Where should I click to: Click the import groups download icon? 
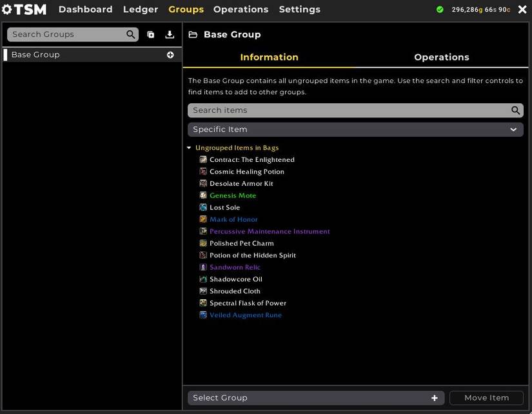[x=170, y=35]
